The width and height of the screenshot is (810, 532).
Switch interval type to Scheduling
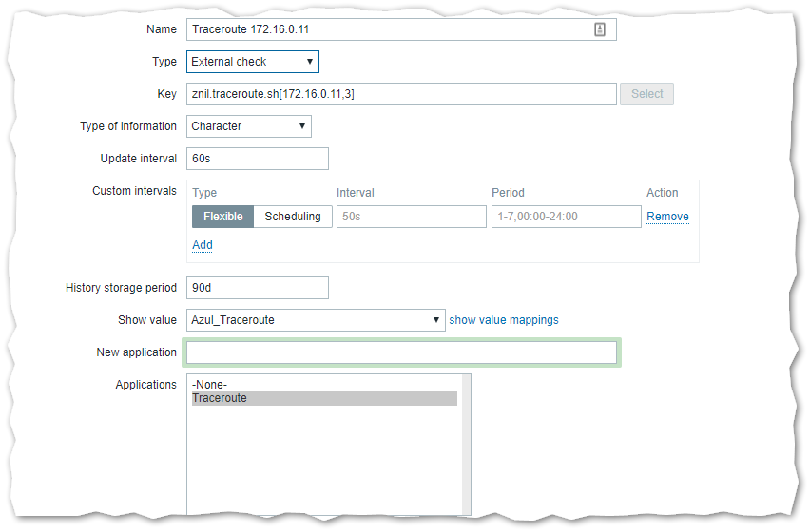292,217
